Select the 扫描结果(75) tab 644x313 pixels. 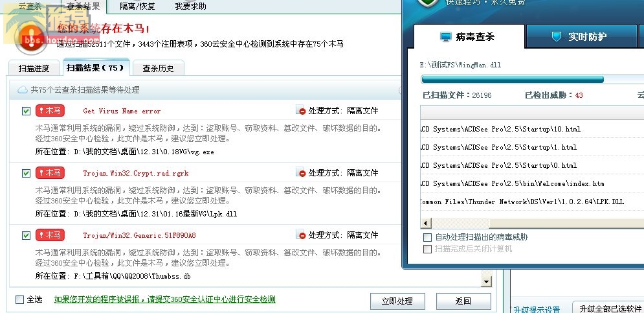[x=96, y=68]
